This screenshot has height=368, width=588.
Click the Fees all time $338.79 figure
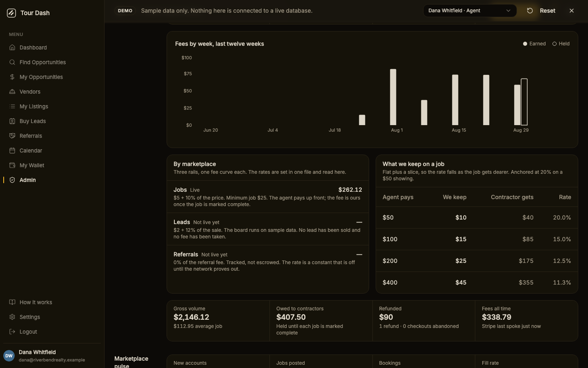coord(497,317)
